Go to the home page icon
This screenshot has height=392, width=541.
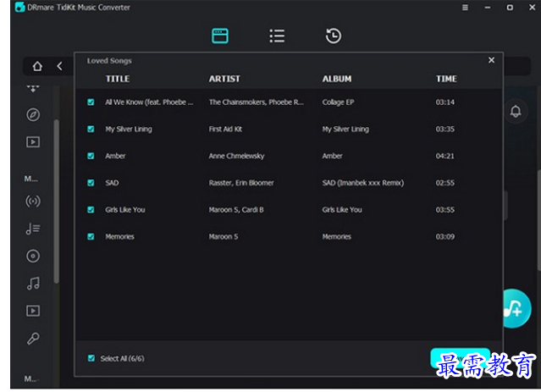coord(37,66)
